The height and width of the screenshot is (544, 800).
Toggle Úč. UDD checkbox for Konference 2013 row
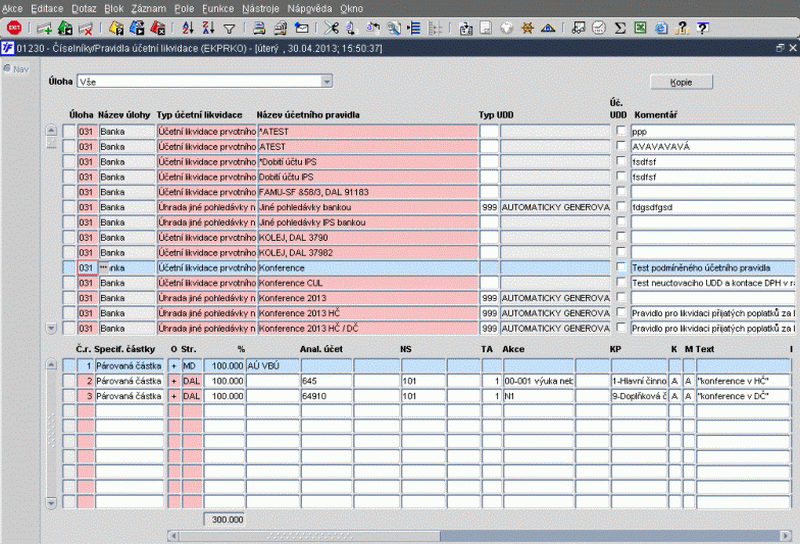click(x=621, y=298)
